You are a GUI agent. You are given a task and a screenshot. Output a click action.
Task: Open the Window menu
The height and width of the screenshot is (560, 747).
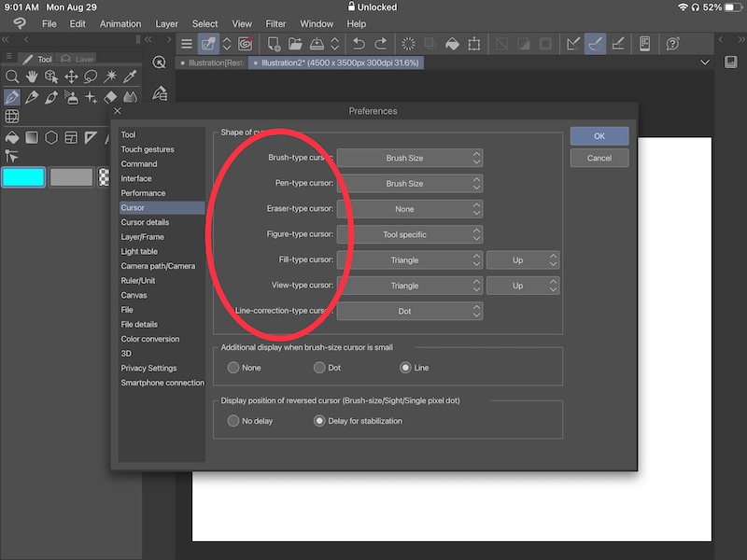(x=317, y=23)
